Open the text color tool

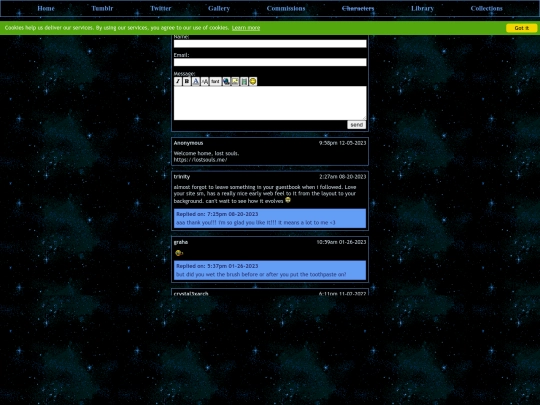(196, 81)
